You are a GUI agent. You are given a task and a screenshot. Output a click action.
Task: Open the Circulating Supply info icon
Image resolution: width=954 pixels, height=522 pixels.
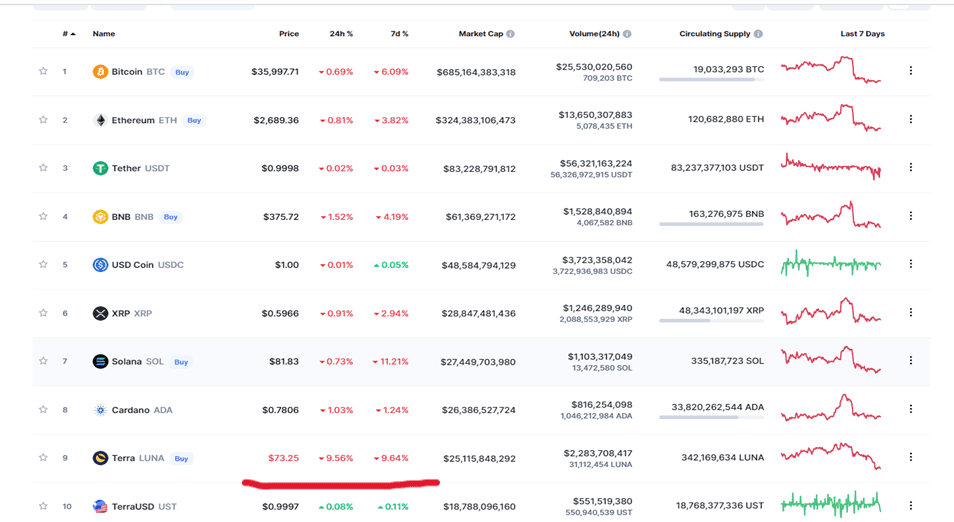(x=758, y=34)
